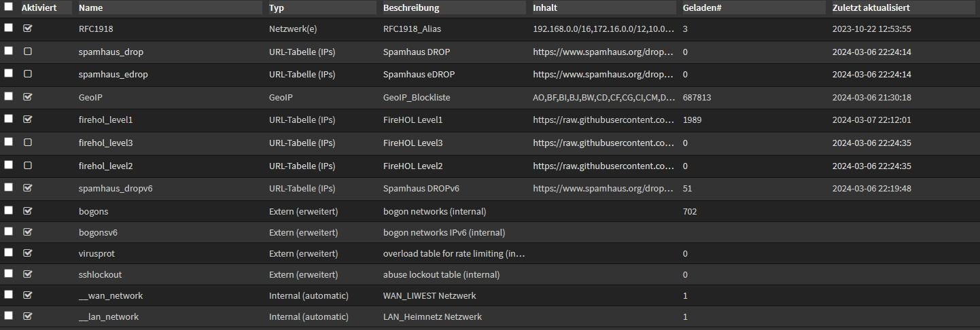Click the __wan_network alias name
Screen dimensions: 980x330
[111, 296]
